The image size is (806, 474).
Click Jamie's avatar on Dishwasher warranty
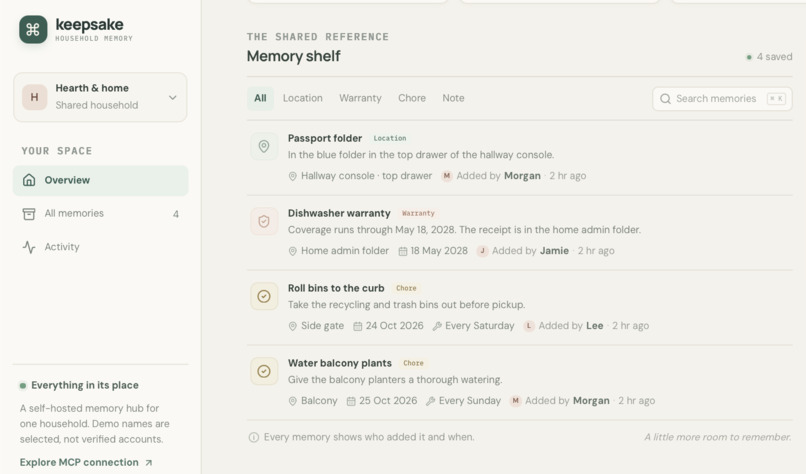tap(482, 251)
